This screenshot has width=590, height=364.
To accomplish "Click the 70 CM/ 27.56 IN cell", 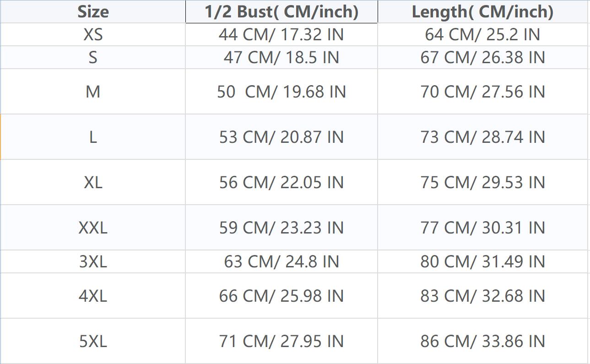I will coord(482,92).
